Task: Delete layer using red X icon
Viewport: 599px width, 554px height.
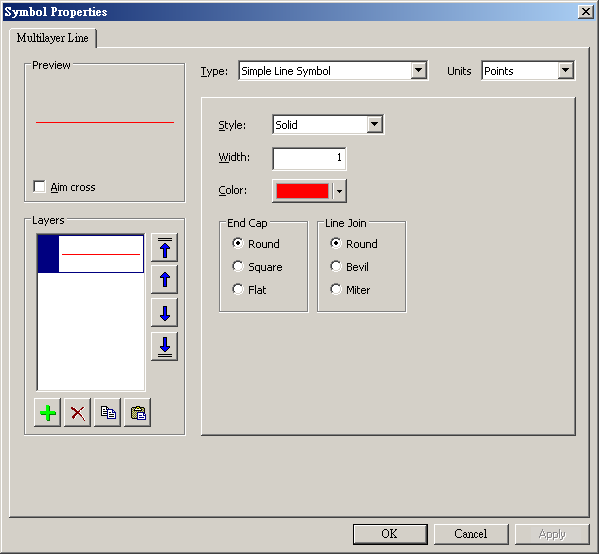Action: (78, 413)
